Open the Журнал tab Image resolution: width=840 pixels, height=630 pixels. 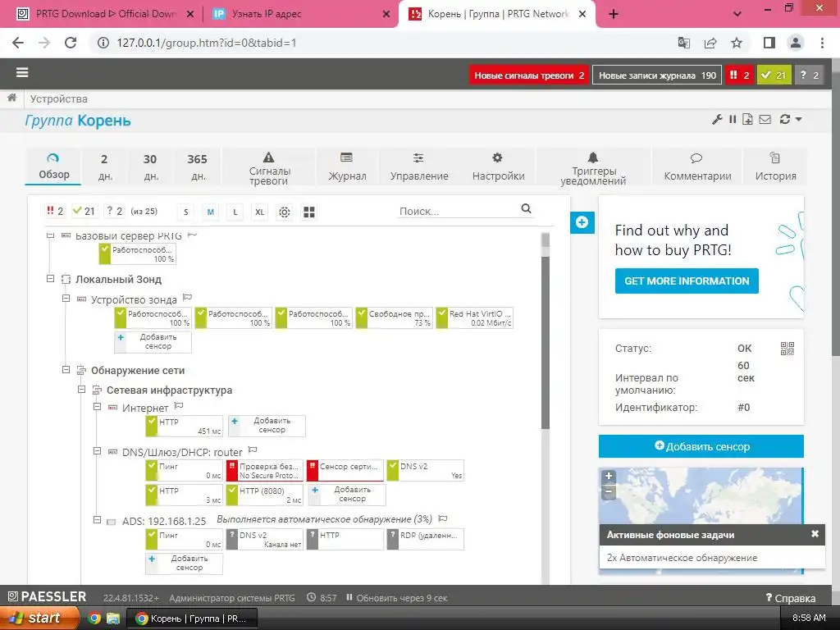click(347, 167)
